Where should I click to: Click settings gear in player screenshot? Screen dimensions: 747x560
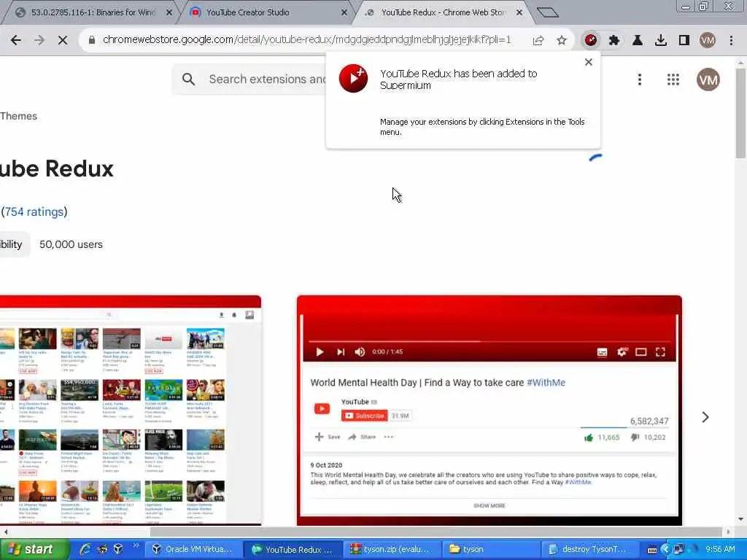pyautogui.click(x=622, y=352)
